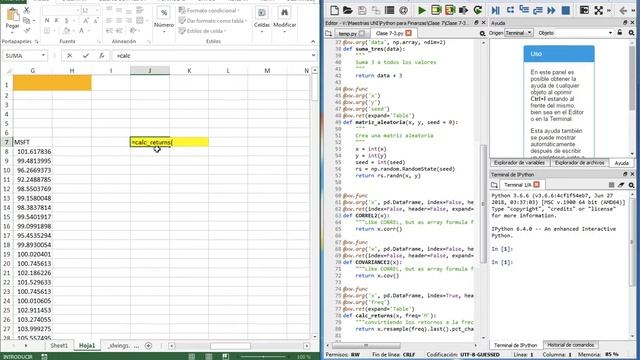This screenshot has width=640, height=360.
Task: Switch to the Sheet1 worksheet tab
Action: pos(59,345)
